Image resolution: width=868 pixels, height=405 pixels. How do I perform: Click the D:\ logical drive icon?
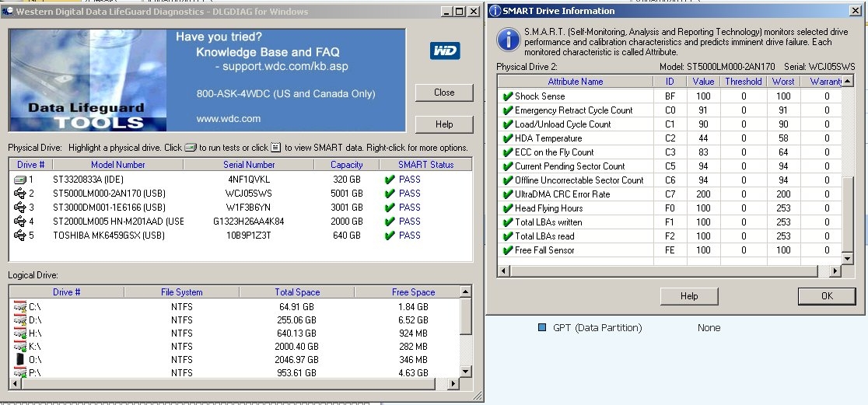[x=20, y=319]
